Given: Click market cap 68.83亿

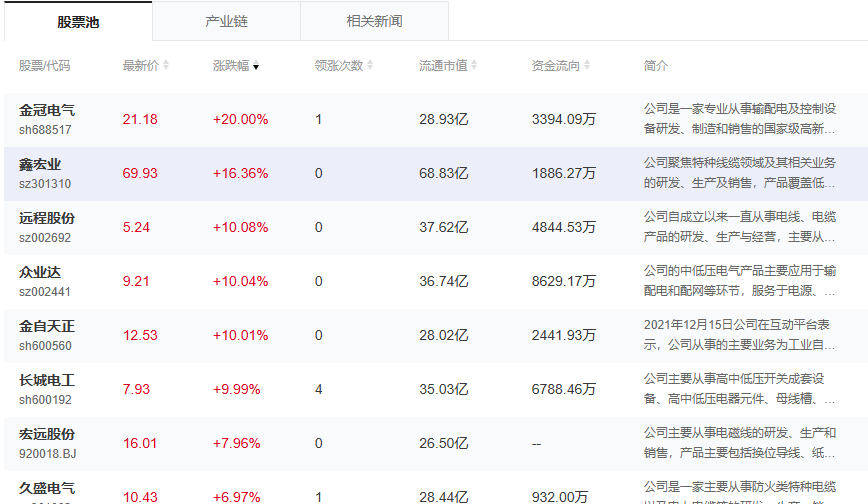Looking at the screenshot, I should (443, 173).
